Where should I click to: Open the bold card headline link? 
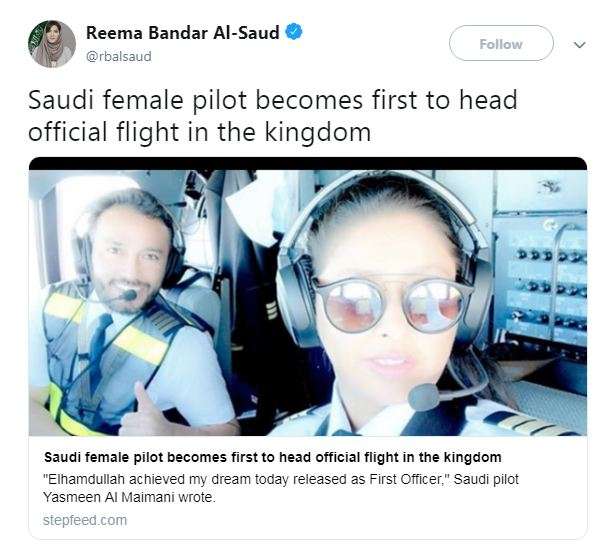(x=273, y=457)
